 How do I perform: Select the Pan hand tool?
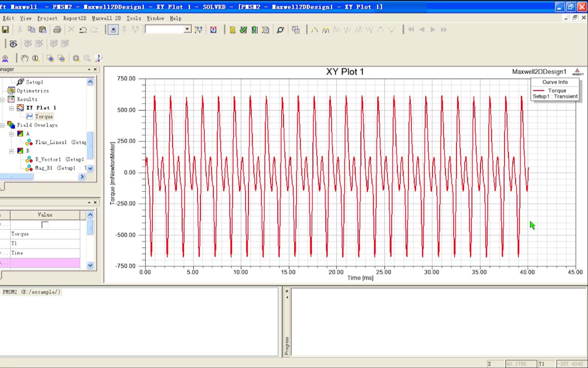[24, 58]
